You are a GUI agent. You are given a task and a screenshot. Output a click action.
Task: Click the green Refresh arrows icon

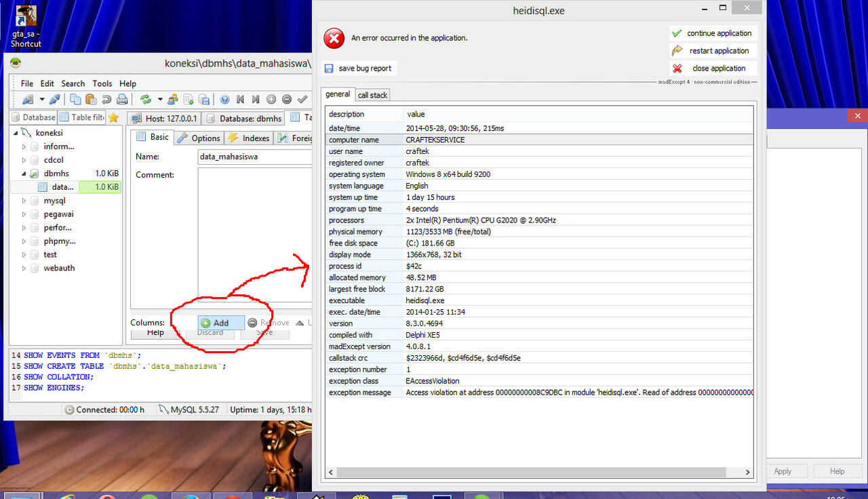pos(145,100)
